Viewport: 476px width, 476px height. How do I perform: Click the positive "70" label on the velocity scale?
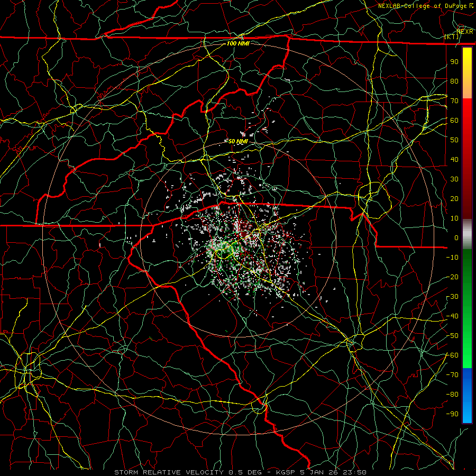point(454,101)
